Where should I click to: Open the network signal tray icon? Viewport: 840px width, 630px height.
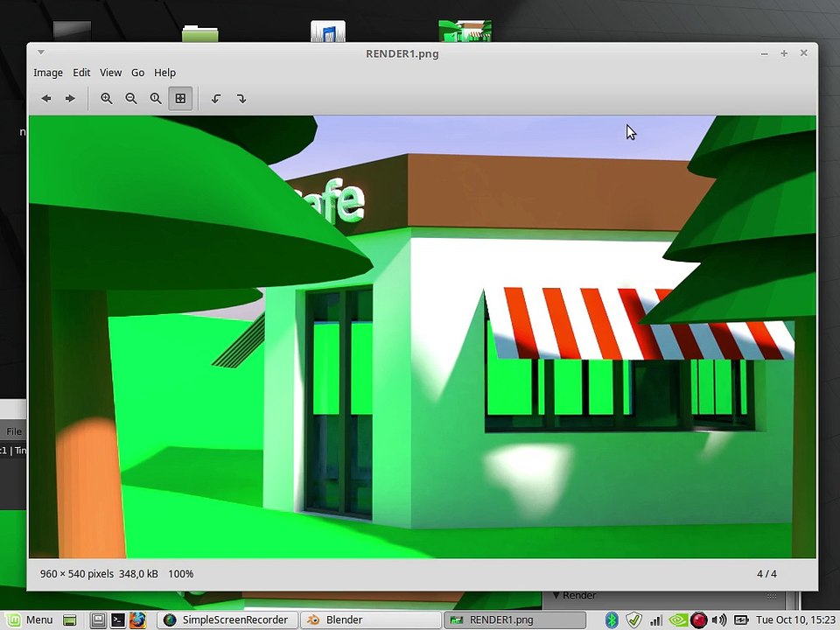tap(656, 620)
